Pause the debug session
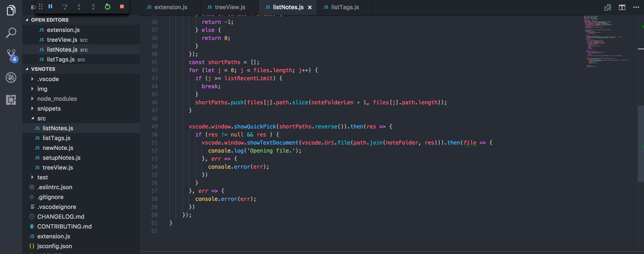The height and width of the screenshot is (254, 644). (x=50, y=6)
